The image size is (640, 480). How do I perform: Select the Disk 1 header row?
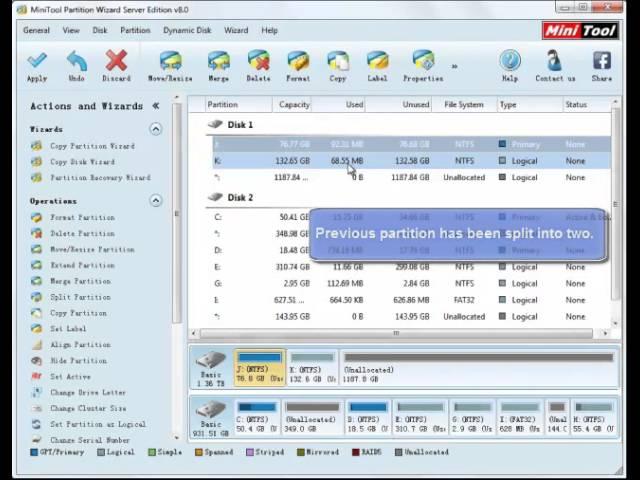click(408, 125)
